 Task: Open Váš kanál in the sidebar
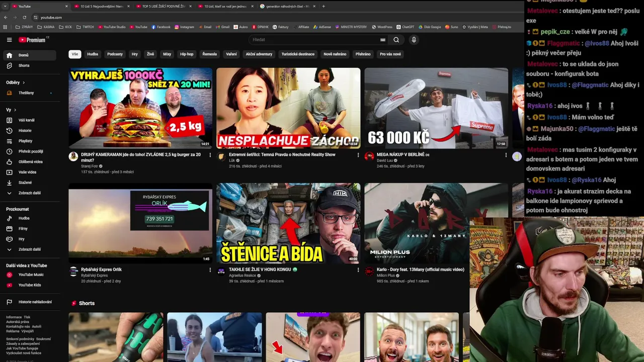click(x=30, y=120)
